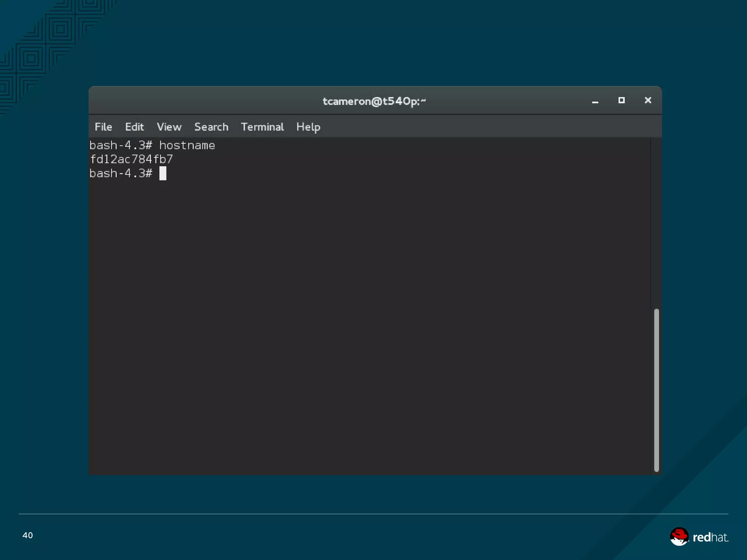
Task: Open the View menu
Action: coord(169,127)
